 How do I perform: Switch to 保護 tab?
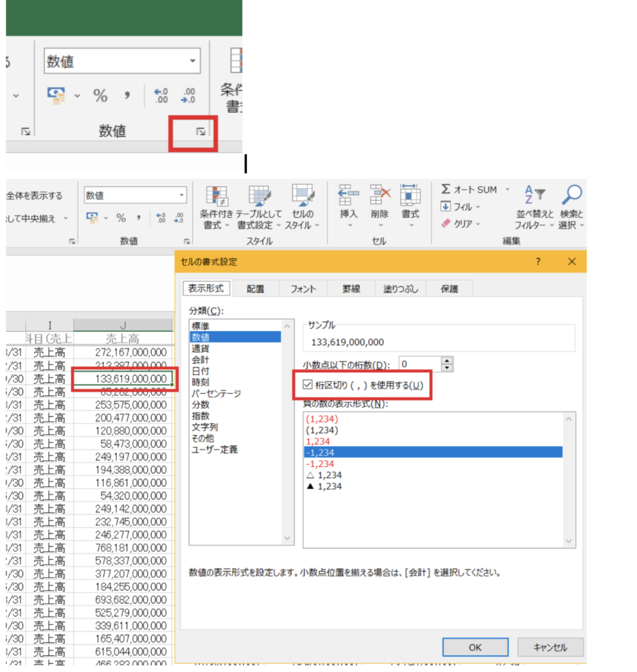click(450, 289)
